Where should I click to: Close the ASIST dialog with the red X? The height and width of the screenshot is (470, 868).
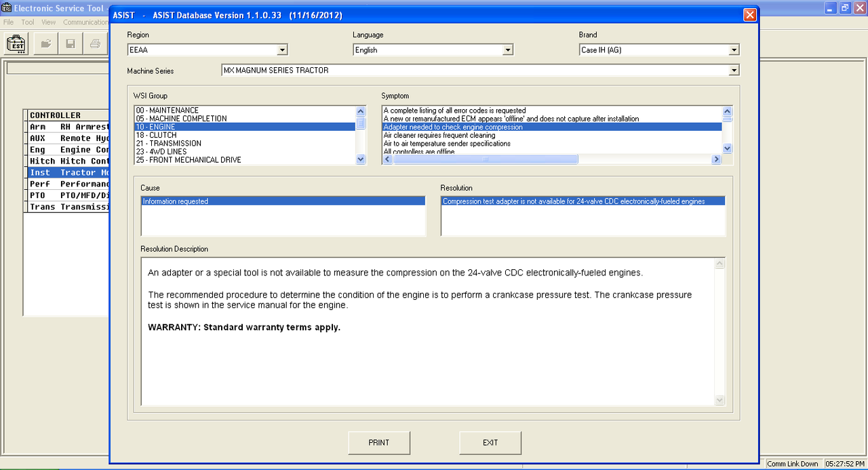pos(749,14)
